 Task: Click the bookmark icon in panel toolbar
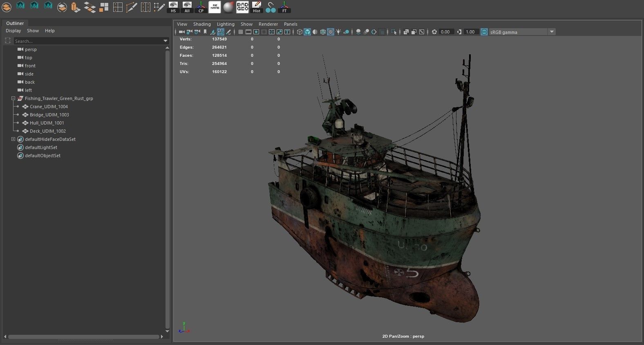click(205, 32)
